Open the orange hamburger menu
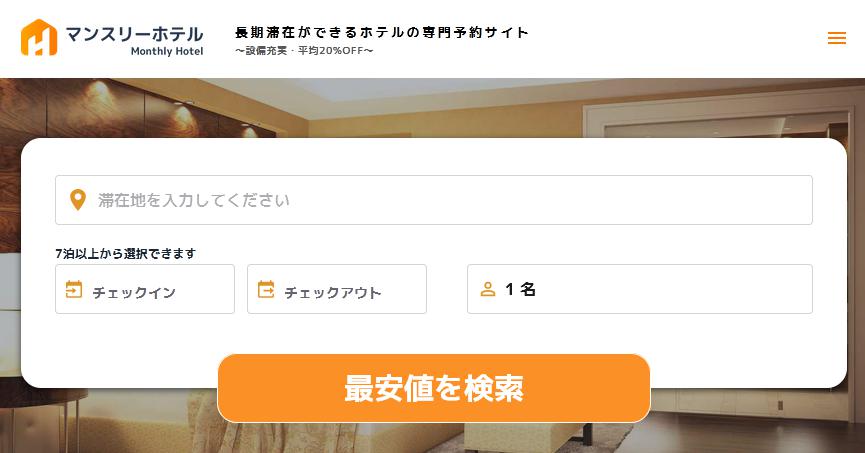The height and width of the screenshot is (453, 865). click(836, 38)
